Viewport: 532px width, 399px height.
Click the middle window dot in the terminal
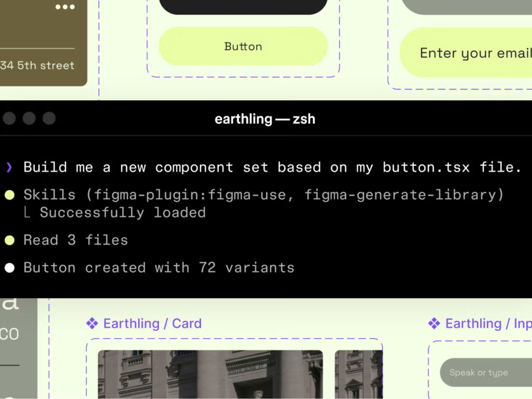pos(29,118)
